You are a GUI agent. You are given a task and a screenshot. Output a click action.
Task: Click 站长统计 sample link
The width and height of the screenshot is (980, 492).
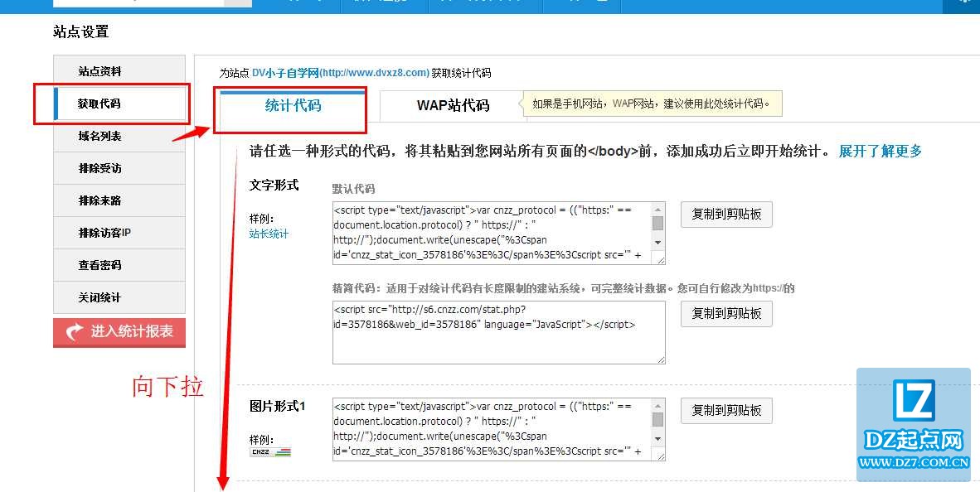269,234
